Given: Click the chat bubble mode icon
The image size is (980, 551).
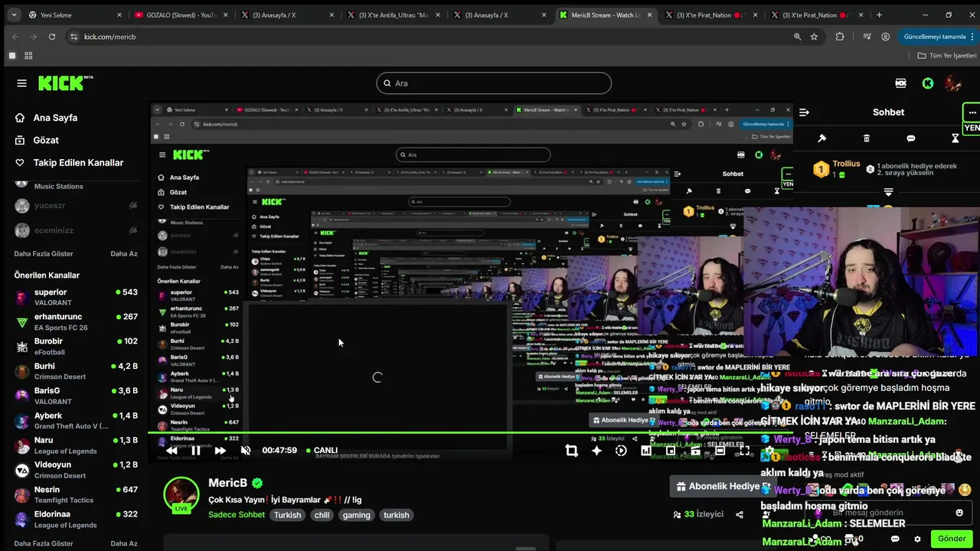Looking at the screenshot, I should pyautogui.click(x=911, y=139).
